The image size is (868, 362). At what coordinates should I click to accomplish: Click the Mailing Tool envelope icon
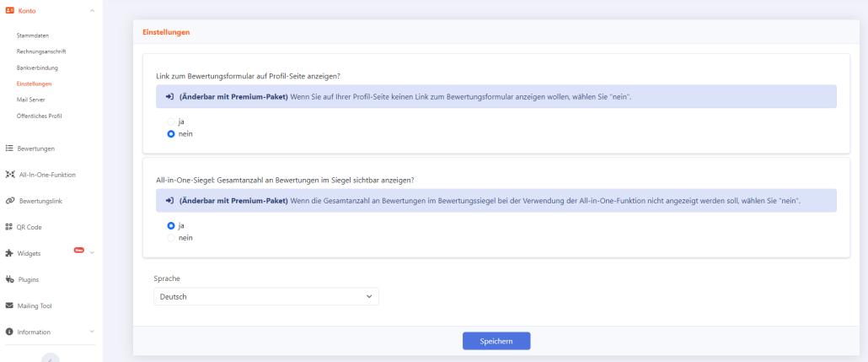pyautogui.click(x=9, y=305)
